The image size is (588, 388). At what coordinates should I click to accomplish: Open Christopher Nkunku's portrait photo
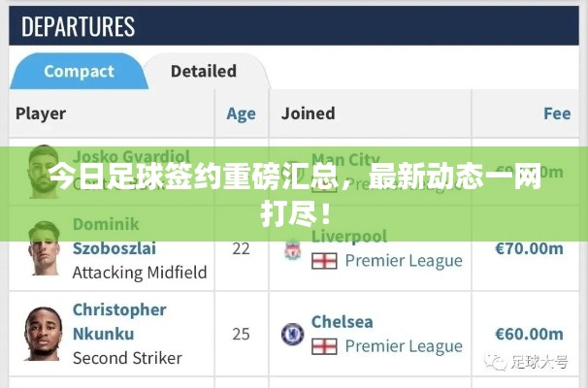coord(41,334)
